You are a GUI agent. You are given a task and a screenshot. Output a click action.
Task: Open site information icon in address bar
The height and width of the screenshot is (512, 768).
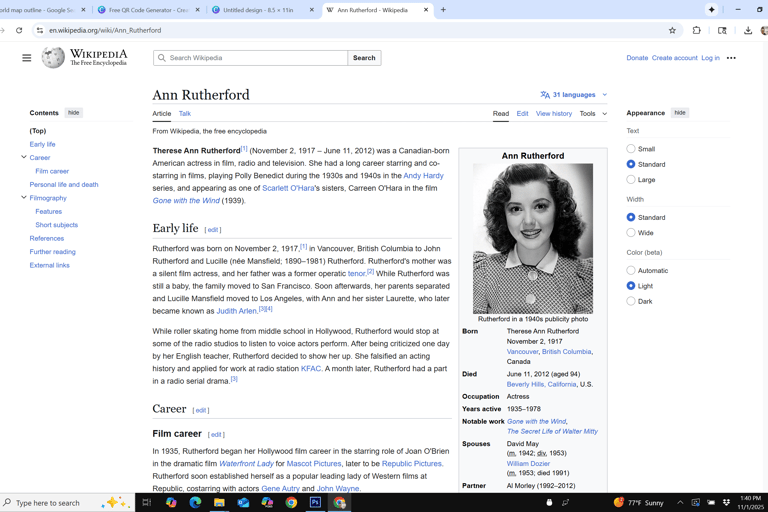click(x=40, y=30)
